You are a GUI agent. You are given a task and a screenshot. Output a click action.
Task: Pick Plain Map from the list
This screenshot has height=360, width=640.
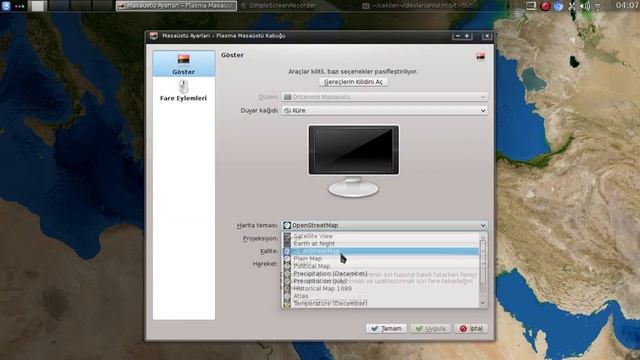(x=380, y=258)
